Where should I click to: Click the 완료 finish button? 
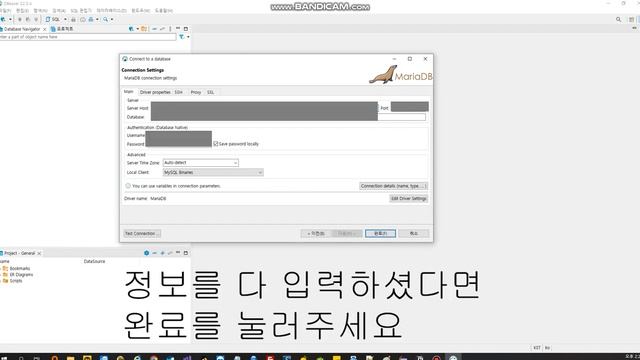(x=380, y=233)
